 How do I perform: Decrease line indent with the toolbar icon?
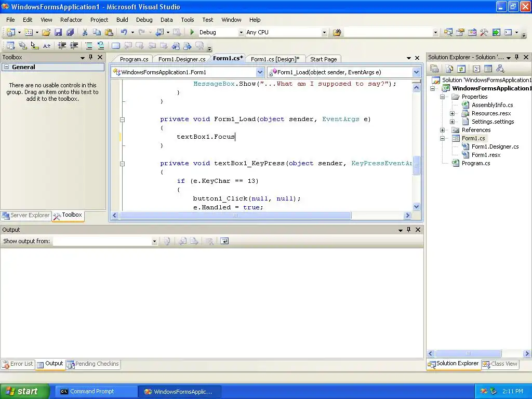point(62,46)
